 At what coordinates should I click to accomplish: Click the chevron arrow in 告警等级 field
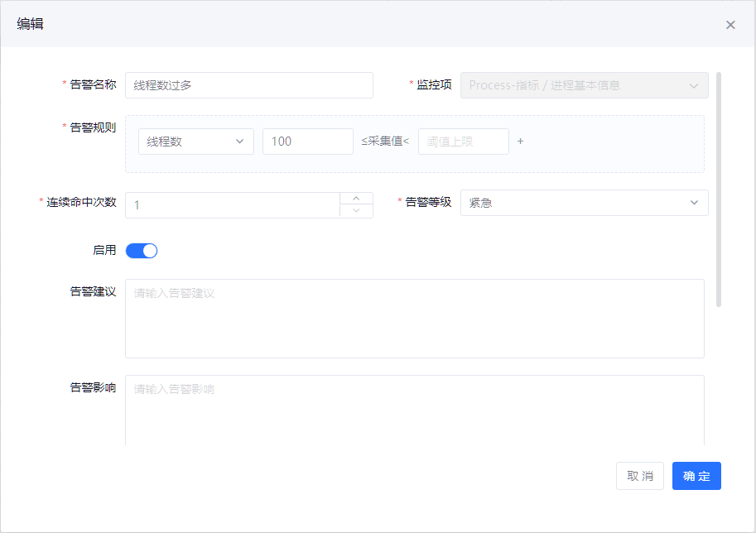(x=694, y=203)
